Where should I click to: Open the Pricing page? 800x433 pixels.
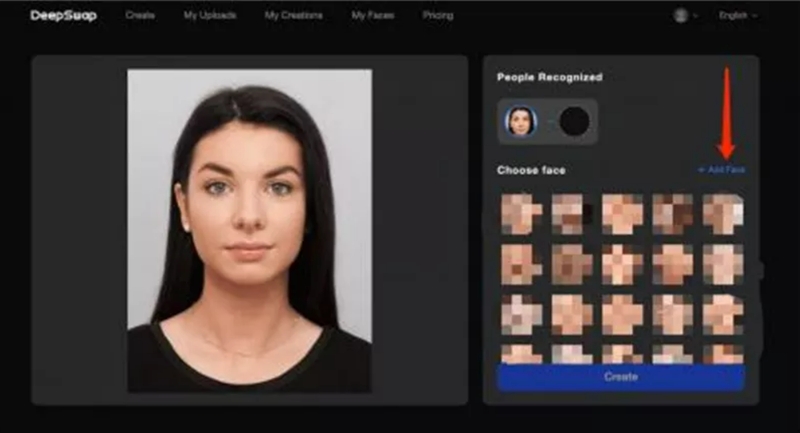click(438, 15)
